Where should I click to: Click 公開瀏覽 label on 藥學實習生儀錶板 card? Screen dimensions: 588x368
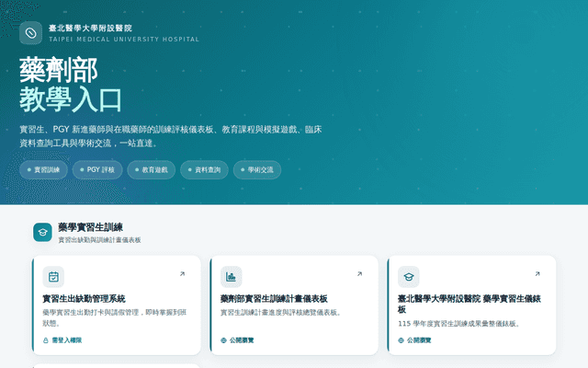click(x=419, y=340)
